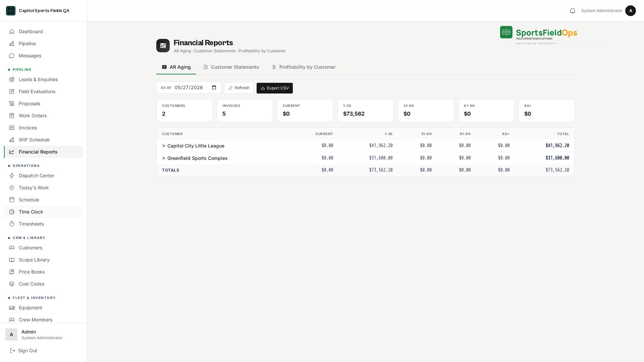The image size is (644, 362).
Task: Click System Administrator name in top bar
Action: pos(602,11)
